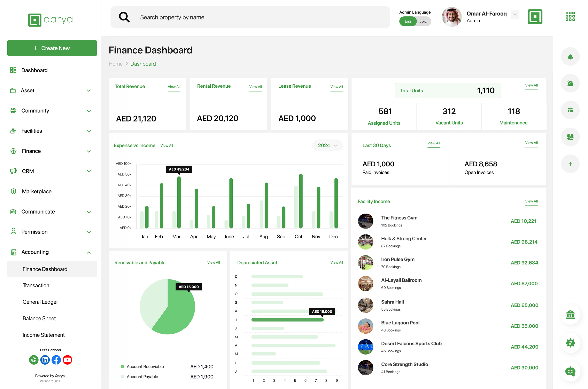Open the chatbot assistant icon
588x389 pixels.
click(570, 371)
